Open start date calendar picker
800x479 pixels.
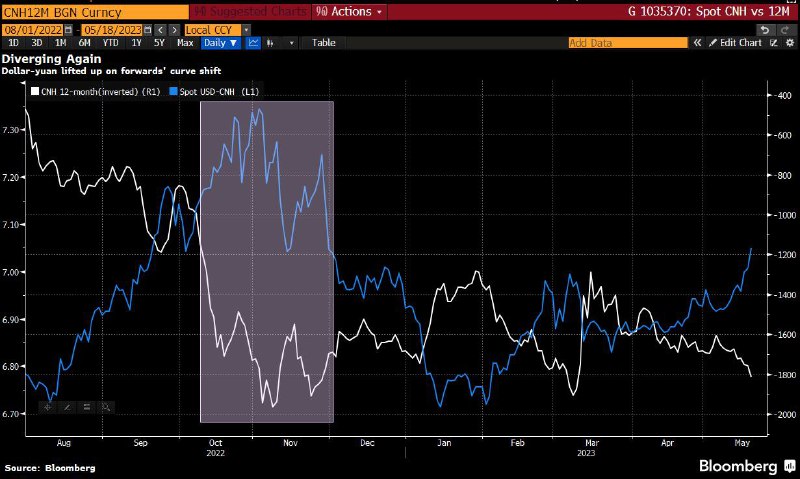click(68, 30)
